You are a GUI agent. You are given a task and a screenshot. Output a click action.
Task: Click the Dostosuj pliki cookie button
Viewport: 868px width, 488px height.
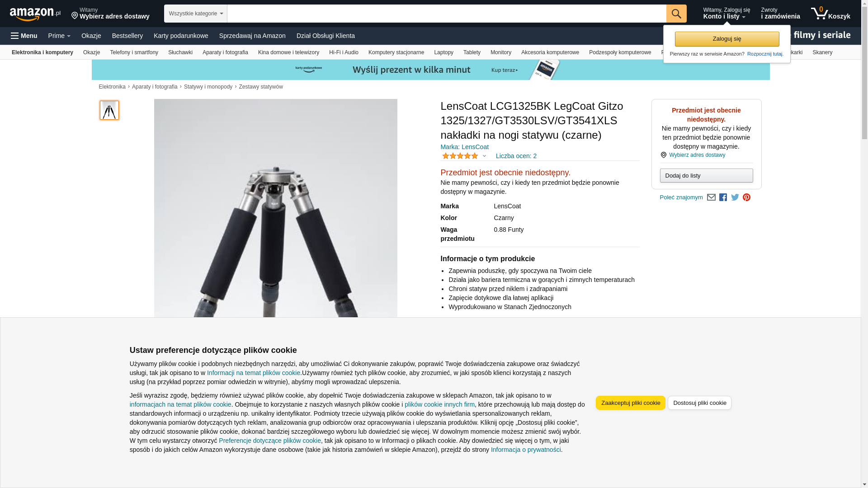pyautogui.click(x=699, y=403)
